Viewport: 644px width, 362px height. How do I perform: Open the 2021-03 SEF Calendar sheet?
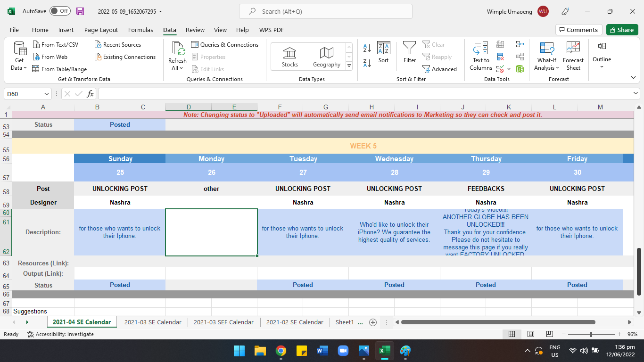click(x=223, y=322)
